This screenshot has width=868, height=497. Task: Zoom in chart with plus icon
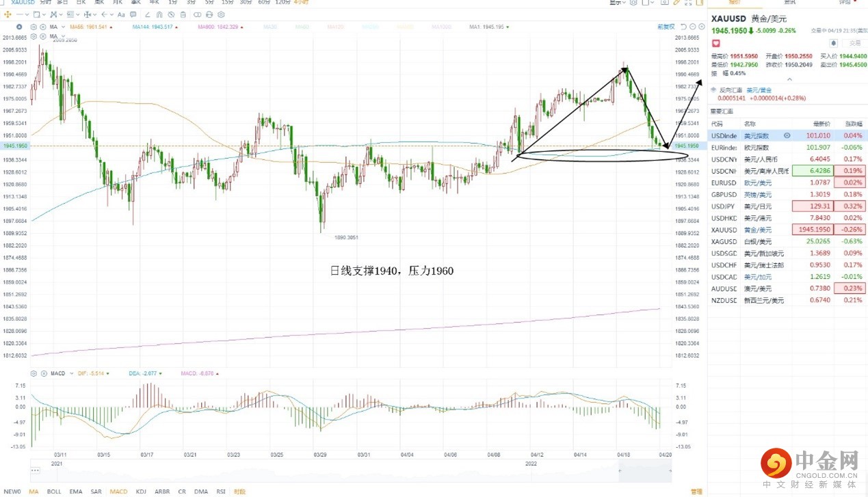[x=702, y=27]
